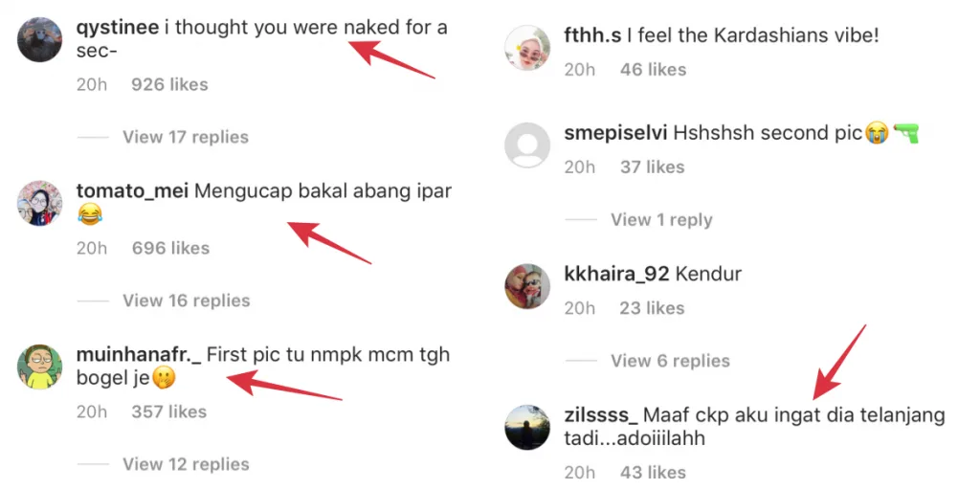Image resolution: width=980 pixels, height=490 pixels.
Task: Show View 6 replies under kkhaira_92
Action: (x=670, y=361)
